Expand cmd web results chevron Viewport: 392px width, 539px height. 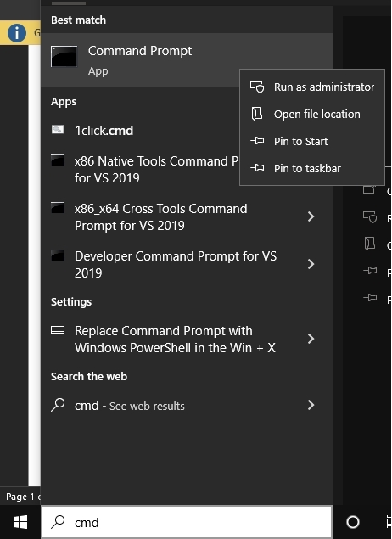[311, 405]
